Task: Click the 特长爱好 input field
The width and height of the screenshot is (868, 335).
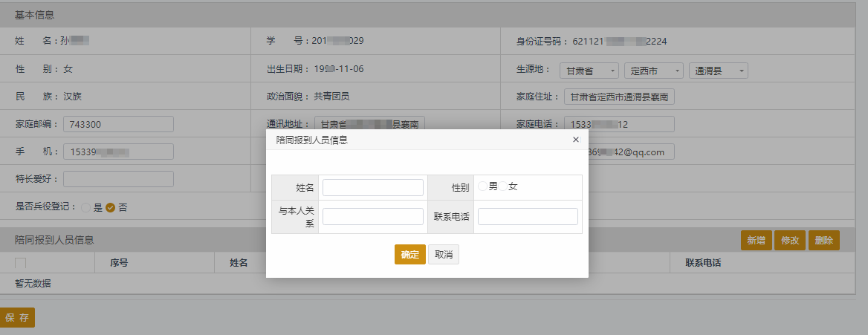Action: pyautogui.click(x=118, y=179)
